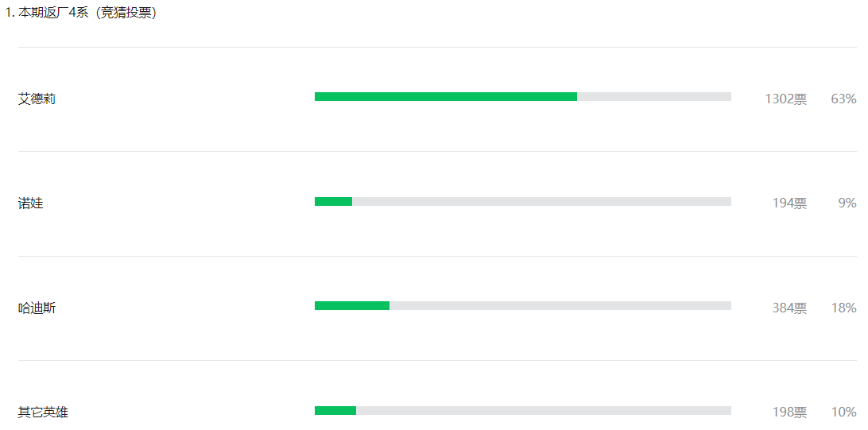Click the green bar for 其它英雄
The height and width of the screenshot is (430, 868).
point(335,410)
